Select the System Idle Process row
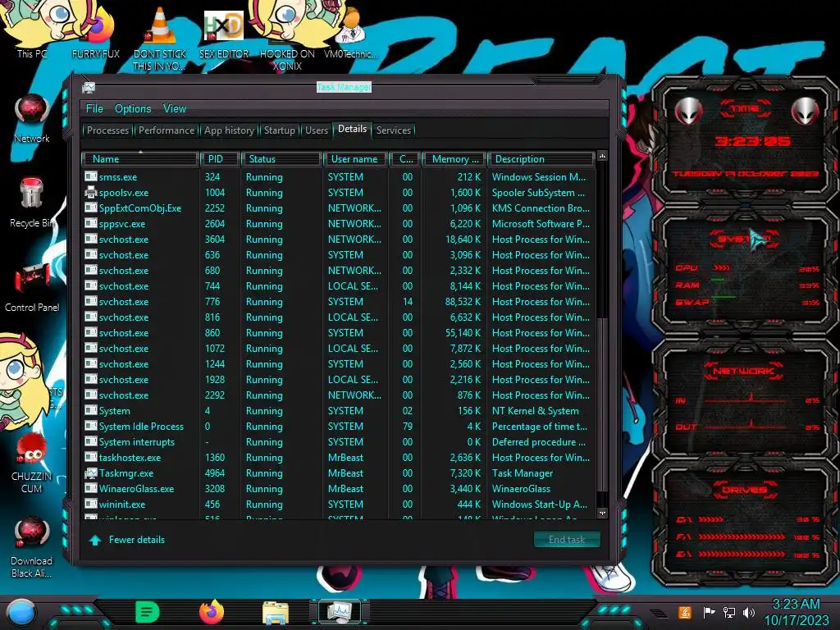Viewport: 840px width, 630px height. click(339, 427)
